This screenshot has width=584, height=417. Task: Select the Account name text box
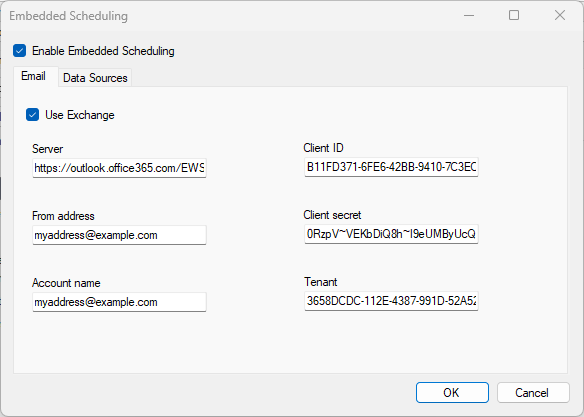click(119, 302)
